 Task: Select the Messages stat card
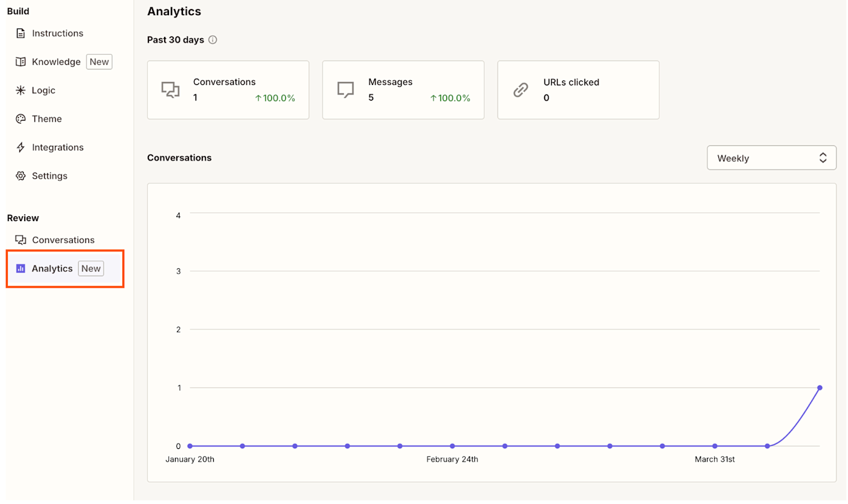tap(403, 90)
